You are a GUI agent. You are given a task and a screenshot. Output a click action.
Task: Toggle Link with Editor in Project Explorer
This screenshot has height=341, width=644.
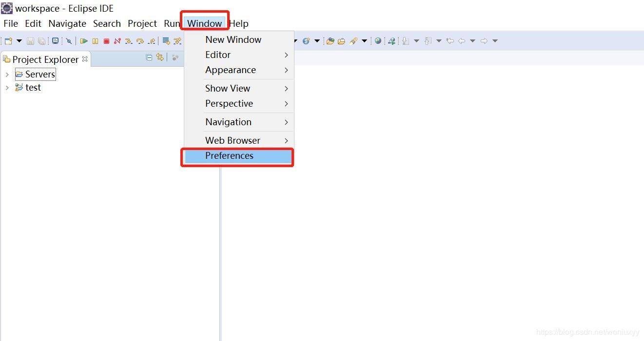coord(160,57)
